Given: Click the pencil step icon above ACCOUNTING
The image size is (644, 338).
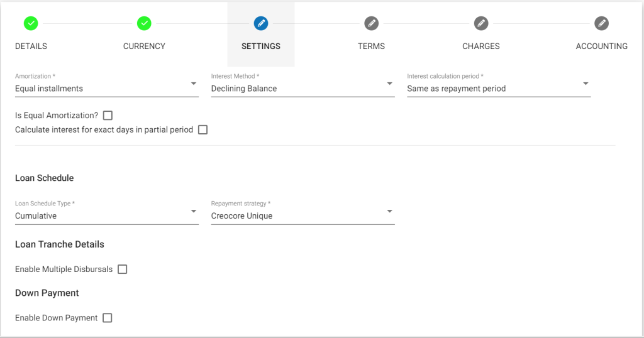Looking at the screenshot, I should [x=602, y=23].
